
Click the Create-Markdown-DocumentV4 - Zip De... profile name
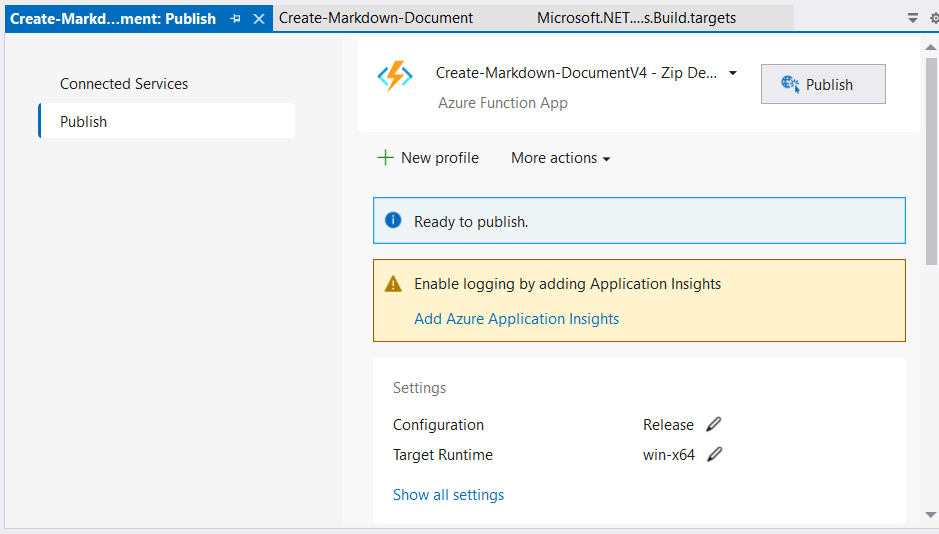point(576,73)
